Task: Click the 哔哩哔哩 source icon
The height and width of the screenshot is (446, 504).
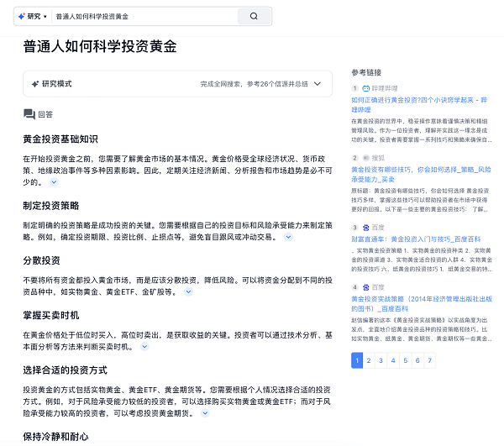Action: 366,87
